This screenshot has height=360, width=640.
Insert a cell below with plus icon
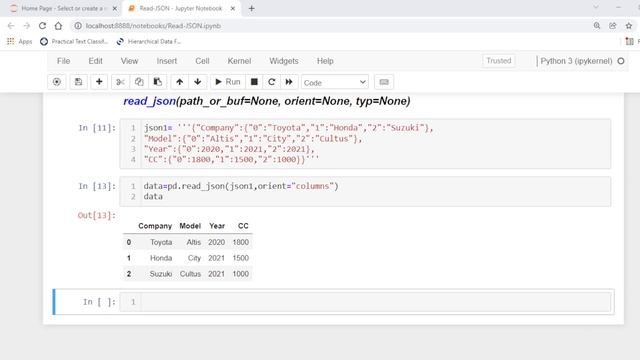click(99, 82)
